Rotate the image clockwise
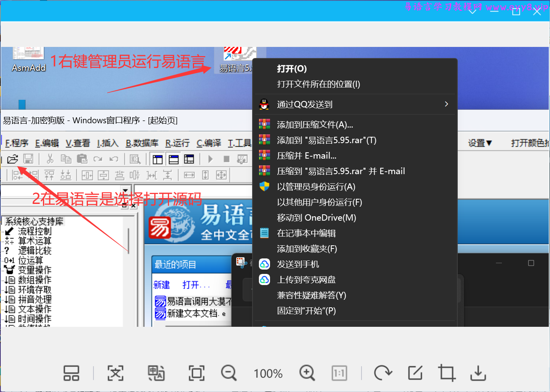The height and width of the screenshot is (392, 550). tap(383, 373)
